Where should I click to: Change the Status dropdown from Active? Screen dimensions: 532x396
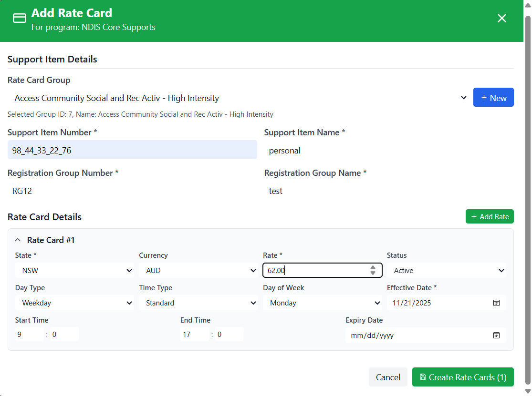[446, 270]
